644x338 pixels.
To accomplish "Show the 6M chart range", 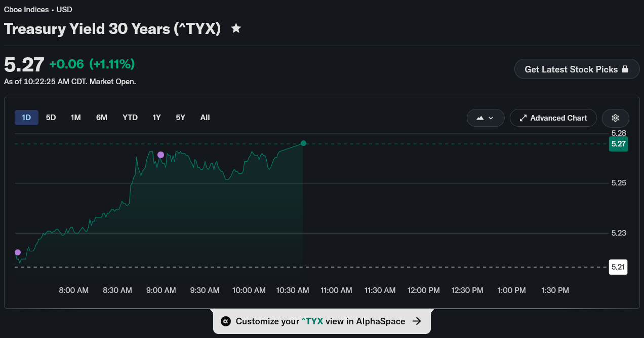I will coord(102,118).
